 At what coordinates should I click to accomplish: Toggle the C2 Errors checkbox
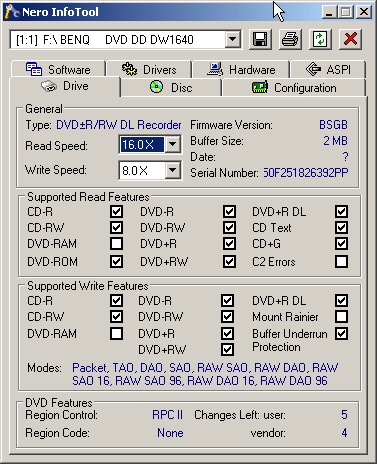pyautogui.click(x=341, y=261)
